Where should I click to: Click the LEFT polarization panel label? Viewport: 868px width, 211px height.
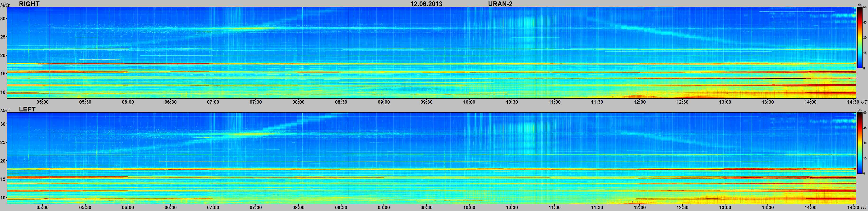[27, 109]
